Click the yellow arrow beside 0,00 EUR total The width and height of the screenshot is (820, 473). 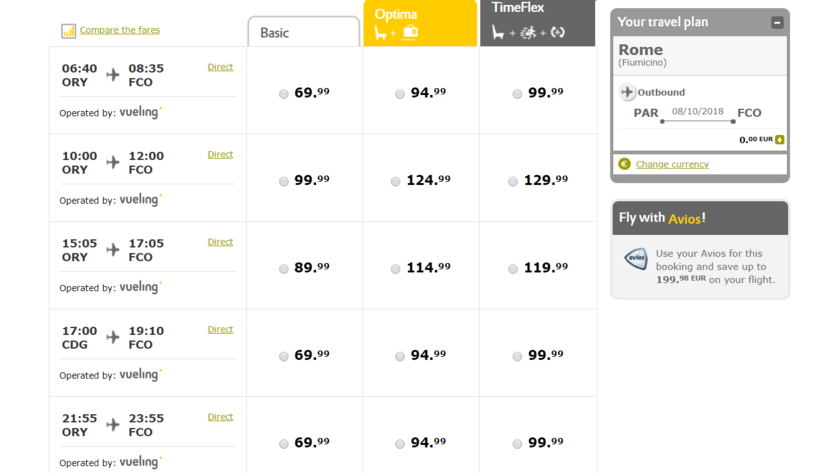(779, 140)
